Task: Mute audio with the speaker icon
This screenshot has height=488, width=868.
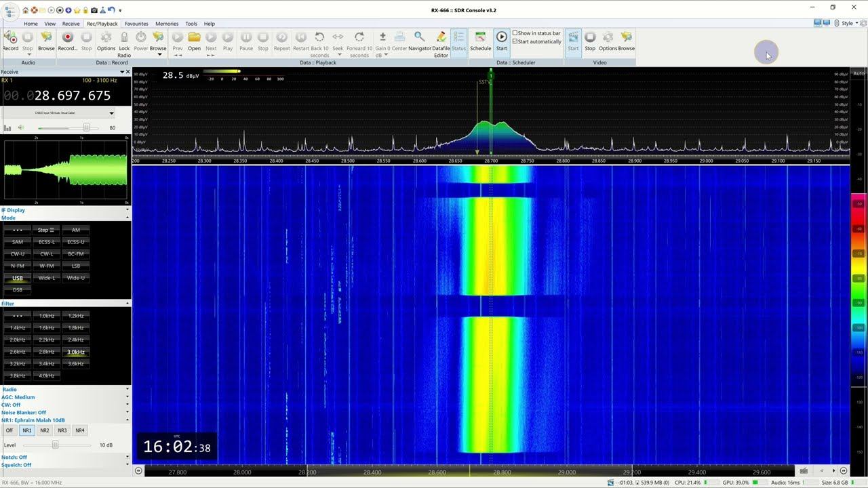Action: [20, 127]
